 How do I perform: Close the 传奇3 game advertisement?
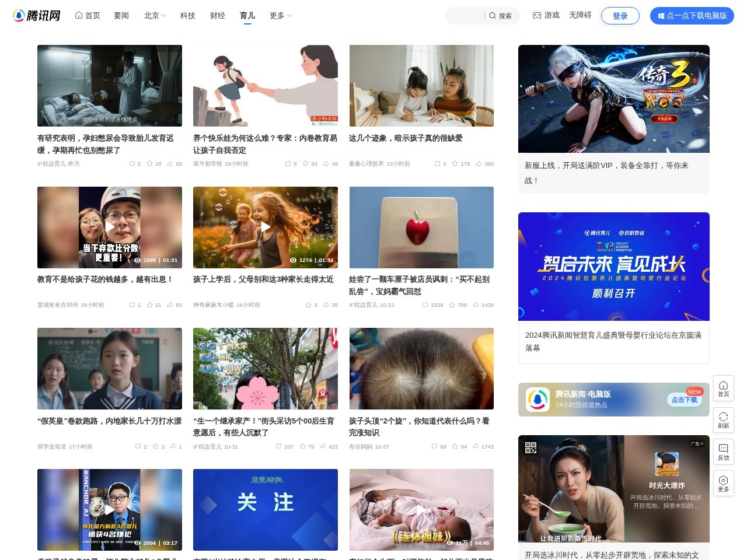[702, 54]
